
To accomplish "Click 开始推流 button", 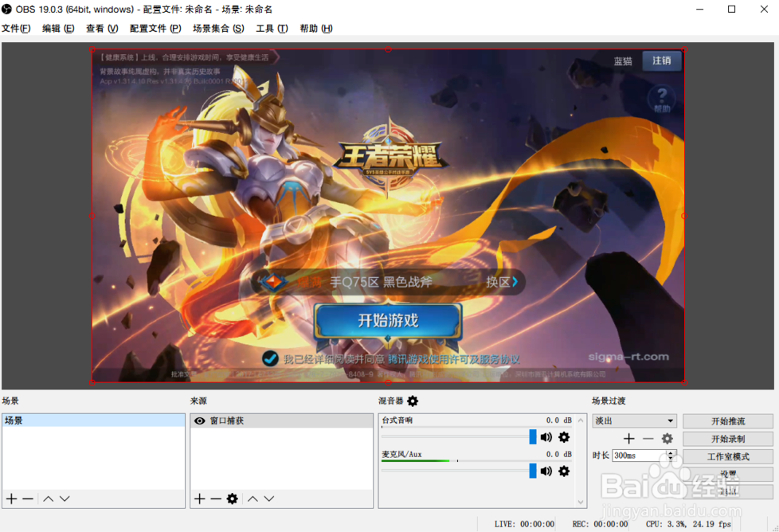I will coord(728,421).
